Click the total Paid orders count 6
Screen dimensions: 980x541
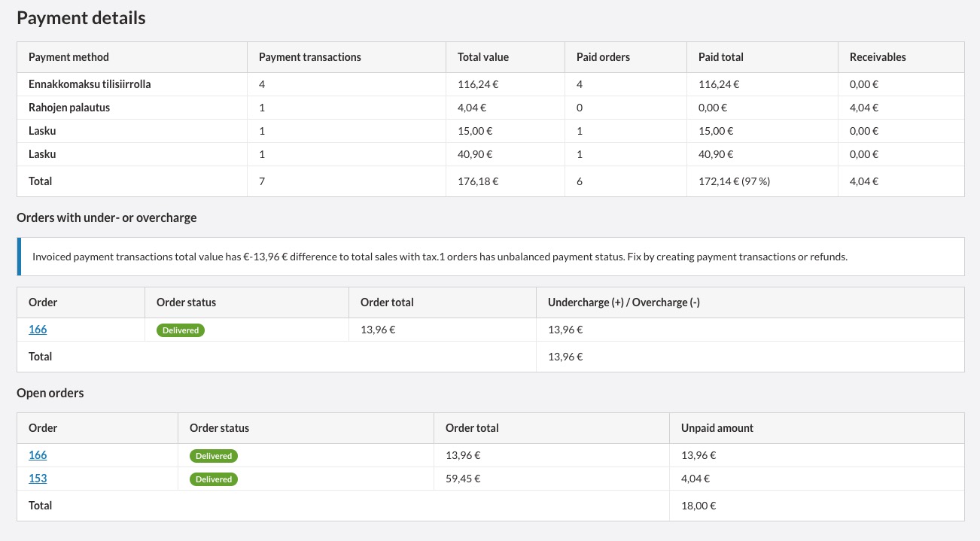point(580,181)
